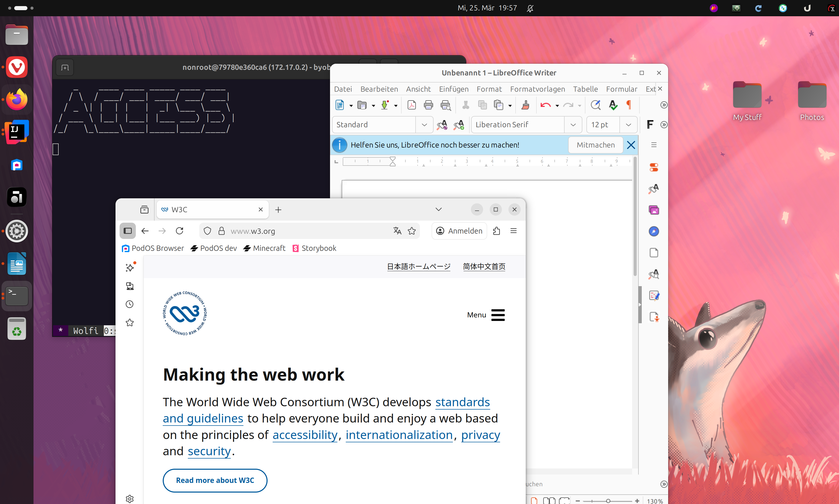Expand the list all tabs chevron in Firefox
The width and height of the screenshot is (839, 504).
(439, 209)
